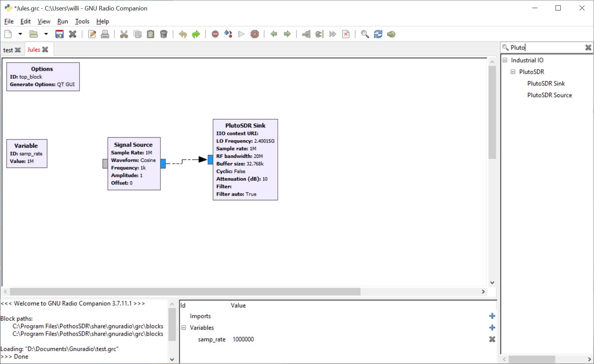Click Signal Source blue output port

click(163, 163)
